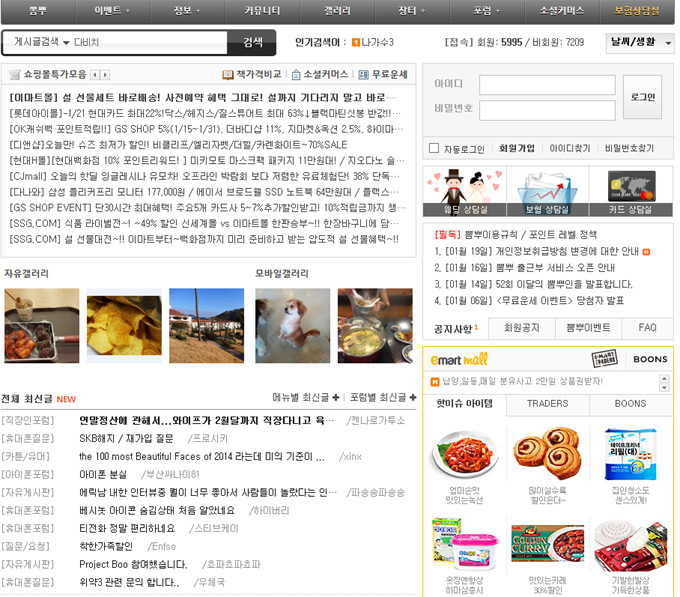
Task: Click the shopping cart icon beside 쇼핑몰특가모음
Action: (x=15, y=75)
